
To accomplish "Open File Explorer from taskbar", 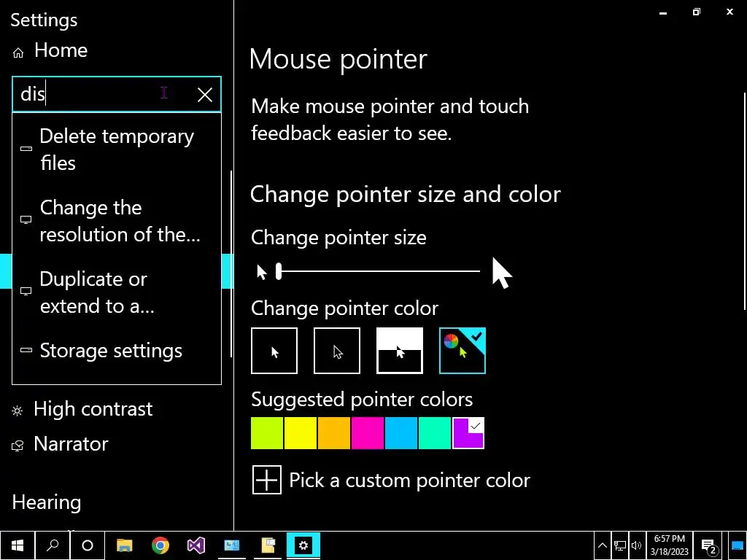I will [x=124, y=545].
